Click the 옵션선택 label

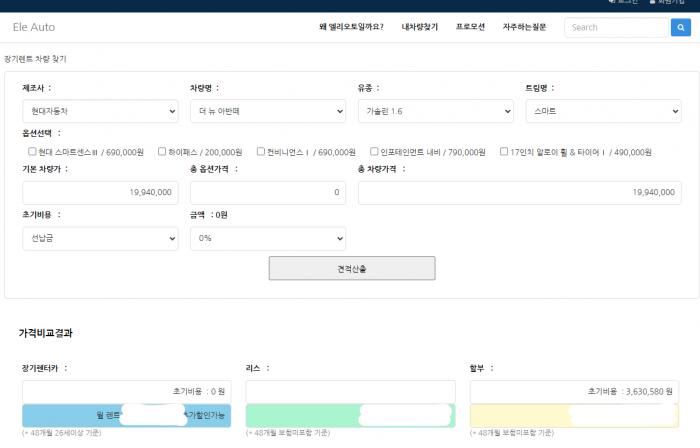(42, 133)
